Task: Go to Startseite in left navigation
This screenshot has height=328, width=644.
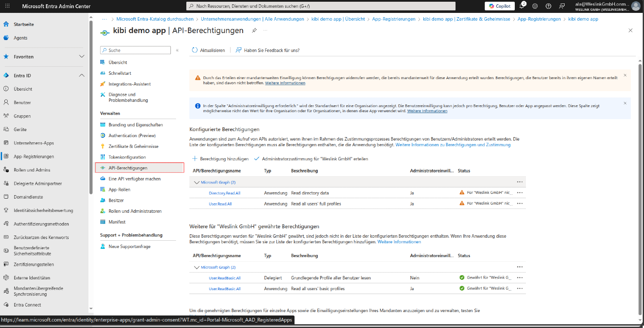Action: coord(24,25)
